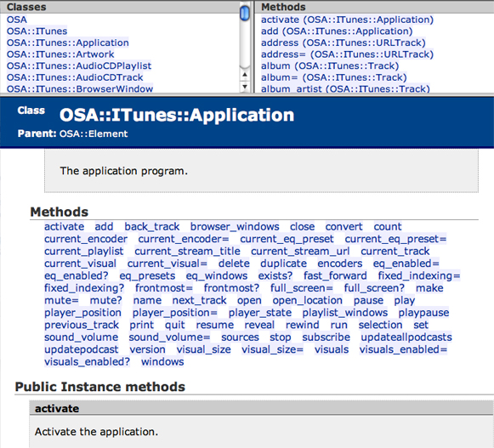Jump to fast_forward method
This screenshot has height=448, width=494.
point(335,276)
